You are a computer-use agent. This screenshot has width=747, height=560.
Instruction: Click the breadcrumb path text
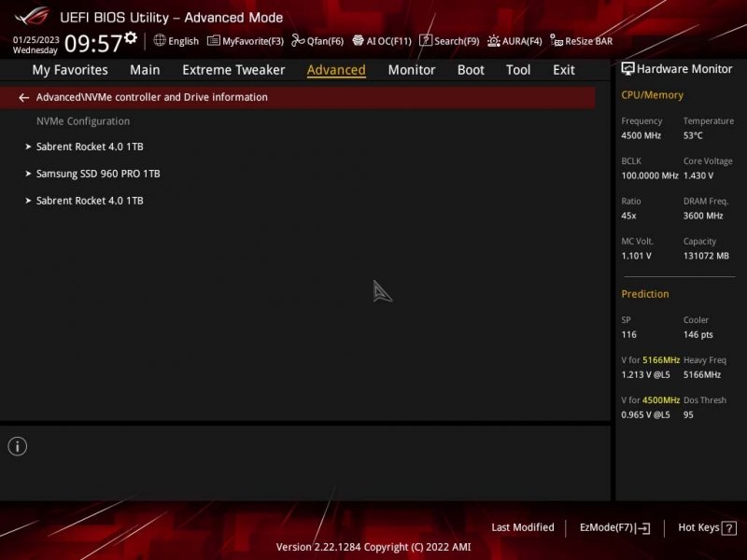click(152, 97)
